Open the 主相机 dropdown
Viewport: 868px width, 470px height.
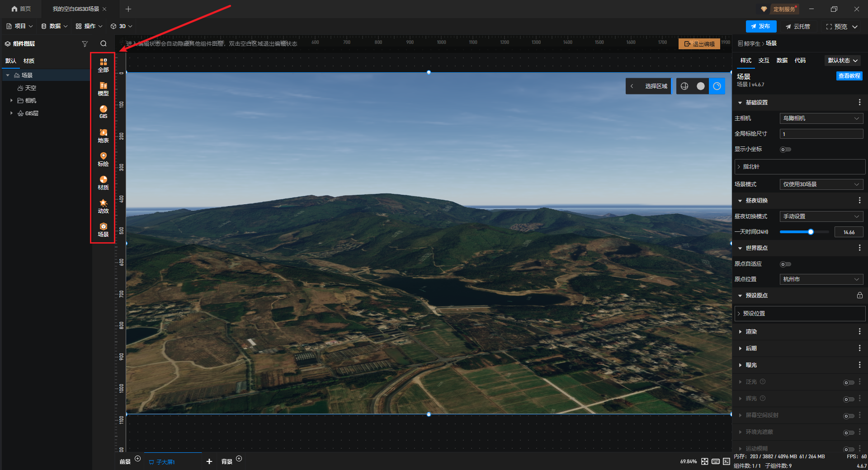click(821, 118)
